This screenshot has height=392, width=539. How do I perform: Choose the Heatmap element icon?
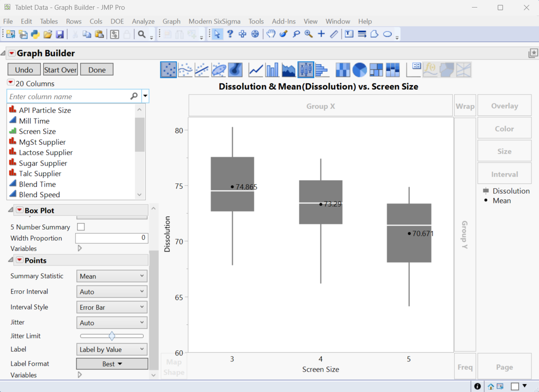click(x=343, y=70)
